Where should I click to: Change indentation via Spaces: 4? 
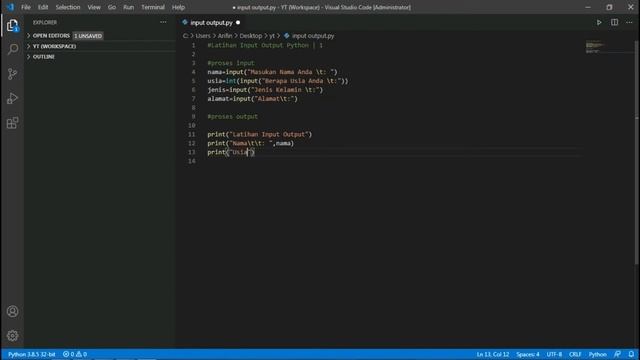(x=527, y=354)
